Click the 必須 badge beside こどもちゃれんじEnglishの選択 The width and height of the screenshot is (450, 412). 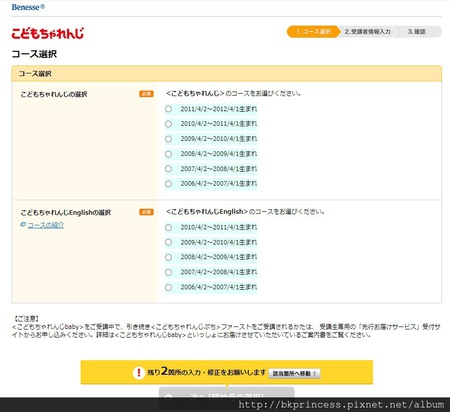tap(146, 212)
